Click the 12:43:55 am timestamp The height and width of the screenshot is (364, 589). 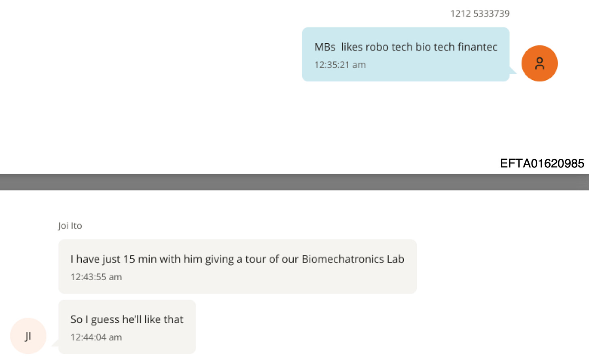point(96,277)
